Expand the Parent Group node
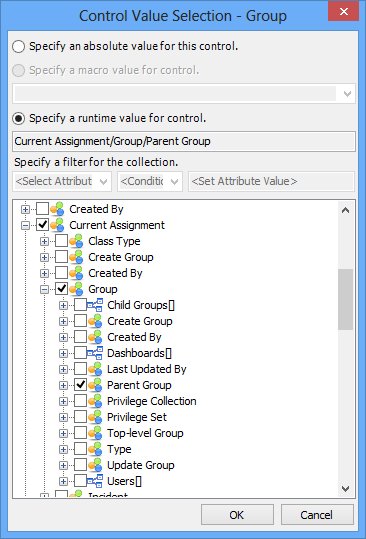366x539 pixels. [63, 385]
